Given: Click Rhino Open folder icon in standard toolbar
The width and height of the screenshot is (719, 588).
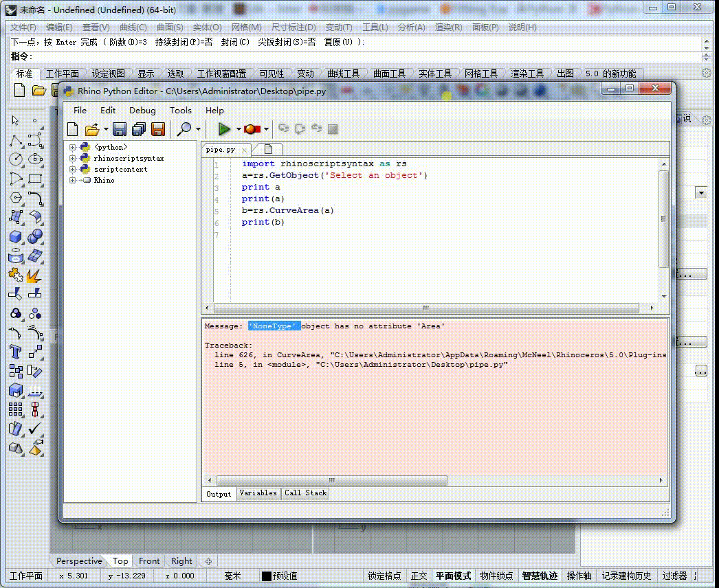Looking at the screenshot, I should coord(39,90).
